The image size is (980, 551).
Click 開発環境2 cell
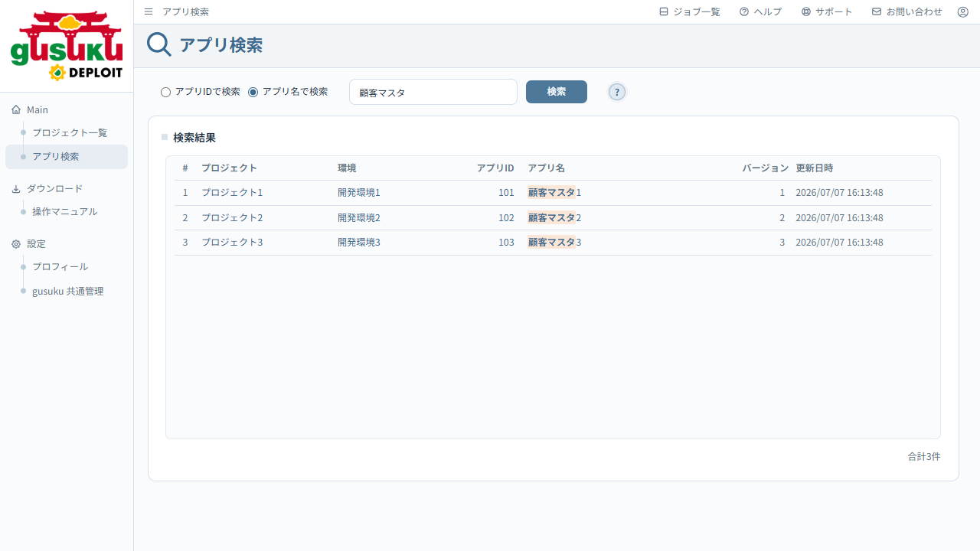click(x=359, y=217)
